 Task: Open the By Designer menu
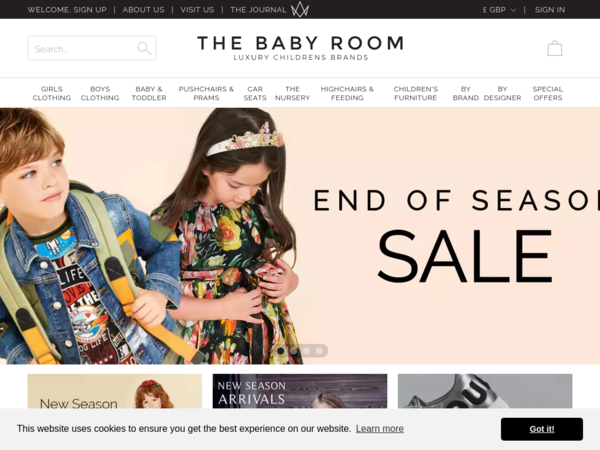(x=502, y=93)
